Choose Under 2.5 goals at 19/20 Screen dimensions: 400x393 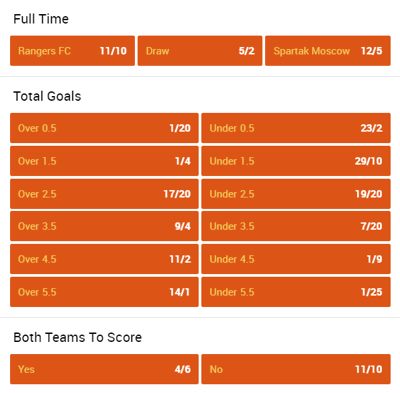point(296,194)
